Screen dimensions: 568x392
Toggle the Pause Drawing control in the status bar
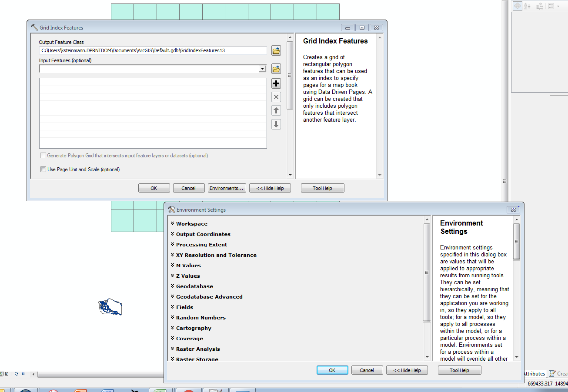(23, 374)
